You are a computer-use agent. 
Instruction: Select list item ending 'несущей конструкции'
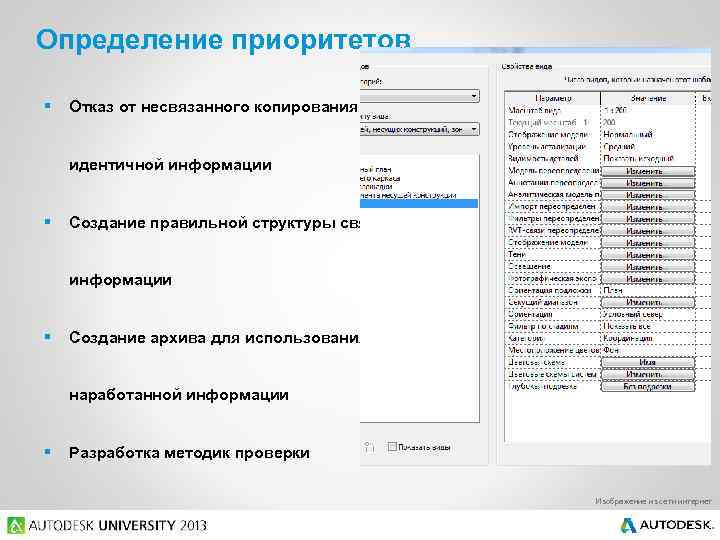[409, 195]
